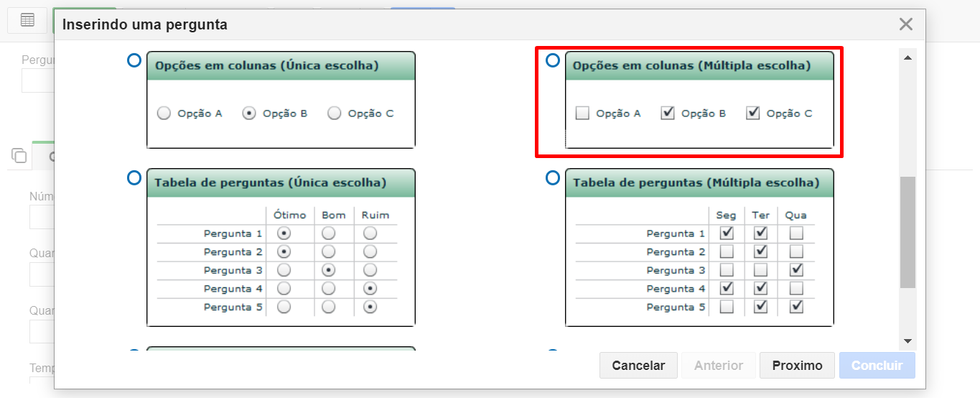Click the Cancelar button
Image resolution: width=980 pixels, height=398 pixels.
(x=638, y=366)
